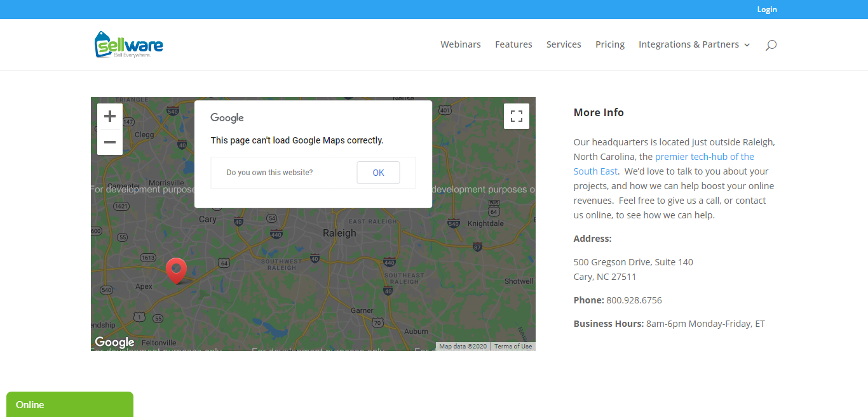The width and height of the screenshot is (868, 417).
Task: Click the red location pin marker
Action: click(x=176, y=270)
